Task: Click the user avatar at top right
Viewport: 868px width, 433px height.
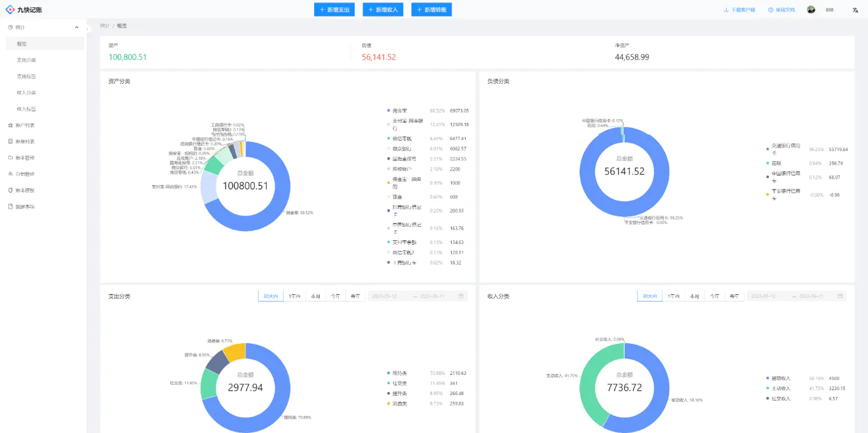Action: click(x=811, y=9)
